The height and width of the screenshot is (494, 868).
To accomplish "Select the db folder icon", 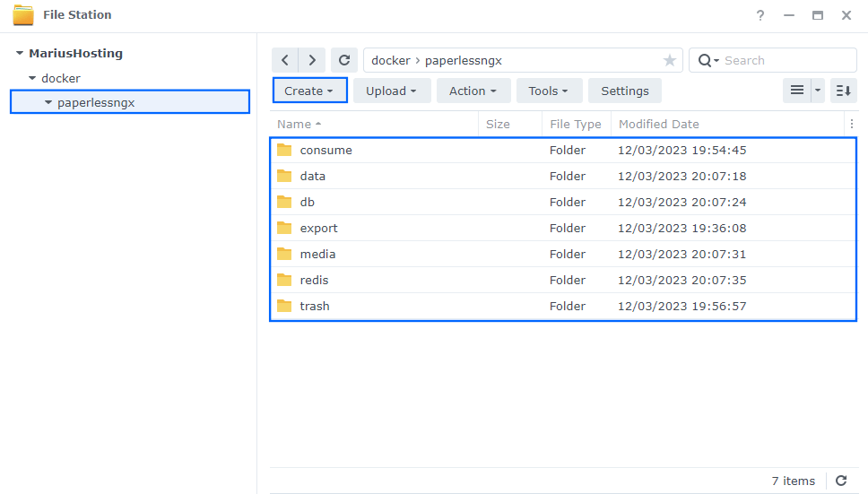I will 284,202.
